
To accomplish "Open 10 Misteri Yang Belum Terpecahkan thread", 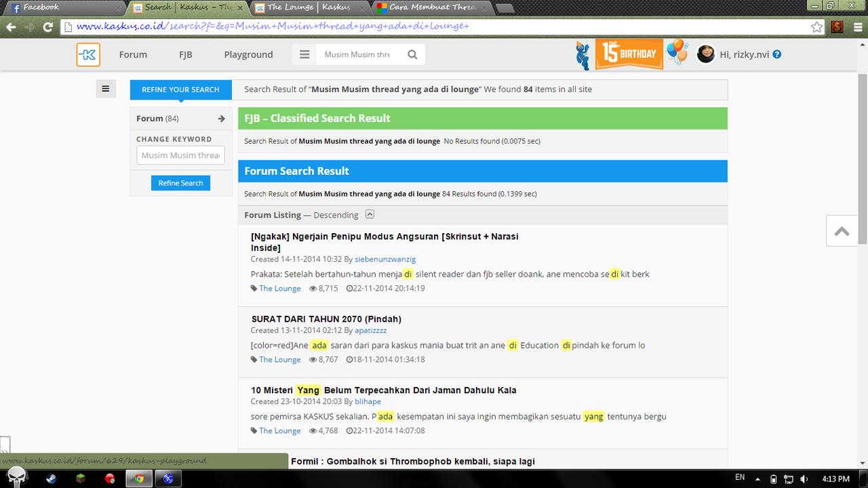I will [x=384, y=390].
